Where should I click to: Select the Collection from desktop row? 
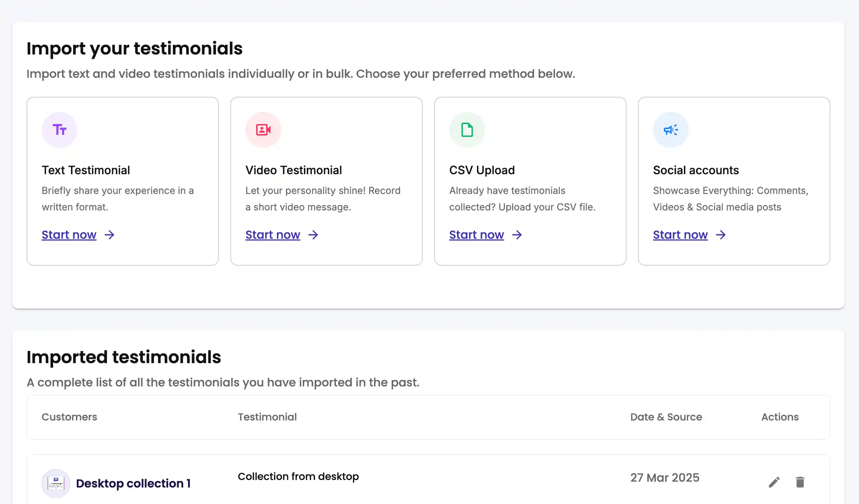point(298,477)
